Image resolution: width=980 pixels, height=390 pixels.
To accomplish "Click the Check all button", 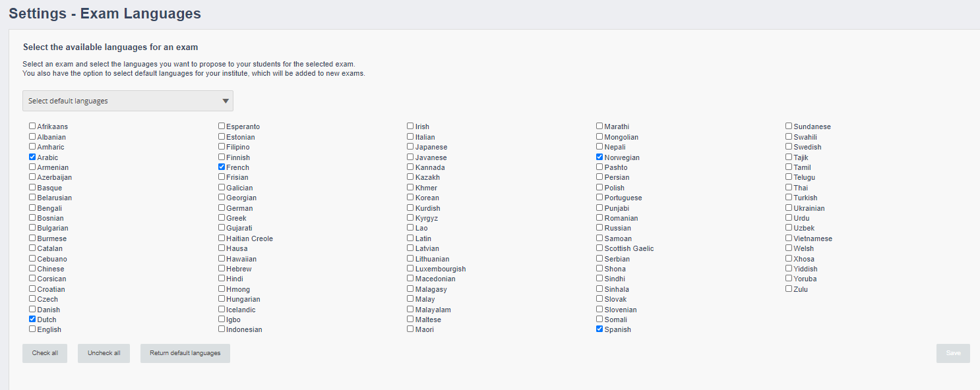I will tap(45, 353).
